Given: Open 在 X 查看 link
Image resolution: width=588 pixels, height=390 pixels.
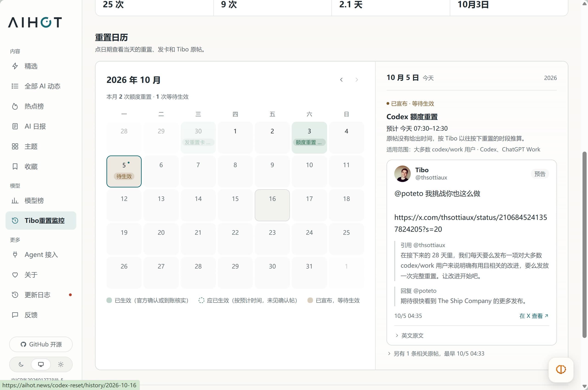Looking at the screenshot, I should tap(534, 316).
